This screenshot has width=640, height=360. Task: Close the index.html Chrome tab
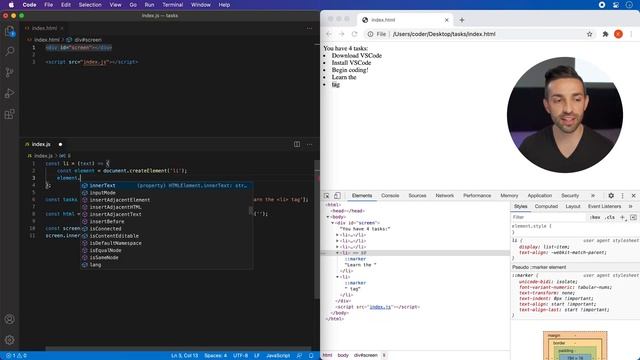[447, 20]
